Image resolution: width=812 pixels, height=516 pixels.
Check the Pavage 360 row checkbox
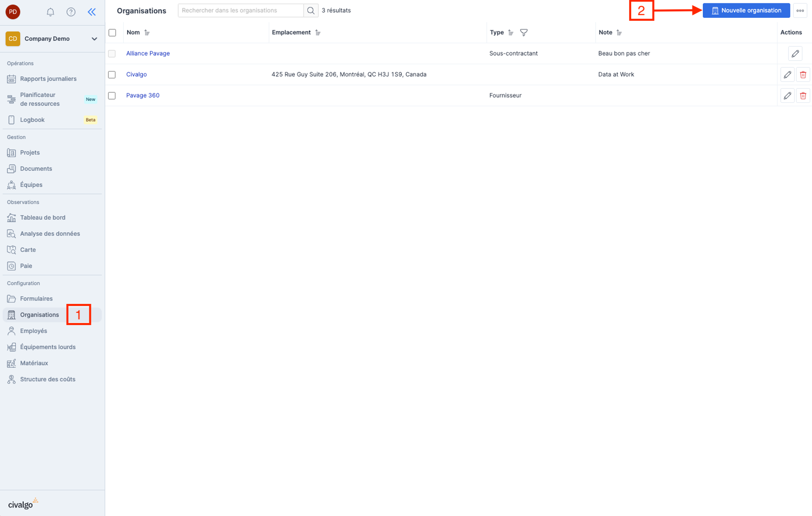point(112,95)
